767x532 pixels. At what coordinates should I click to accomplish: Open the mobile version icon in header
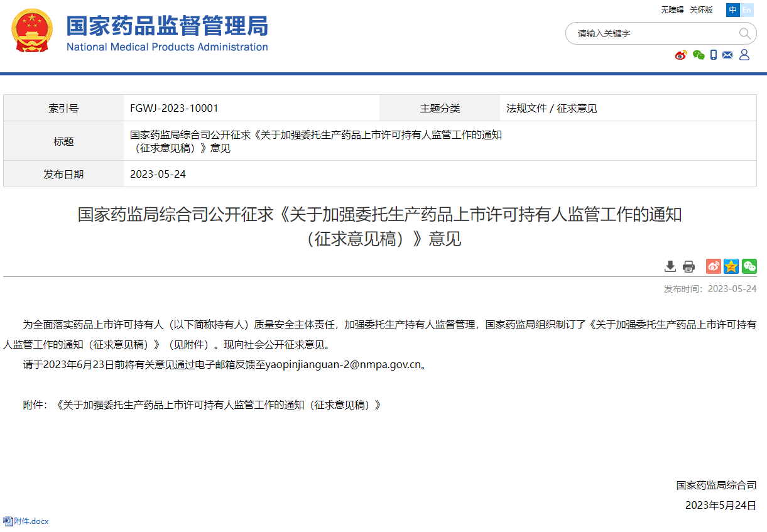click(713, 55)
